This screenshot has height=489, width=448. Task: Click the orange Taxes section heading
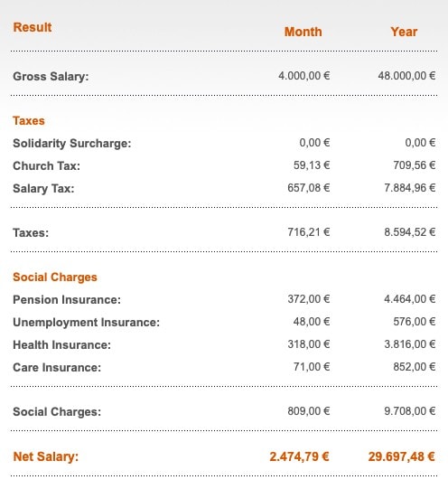click(29, 121)
